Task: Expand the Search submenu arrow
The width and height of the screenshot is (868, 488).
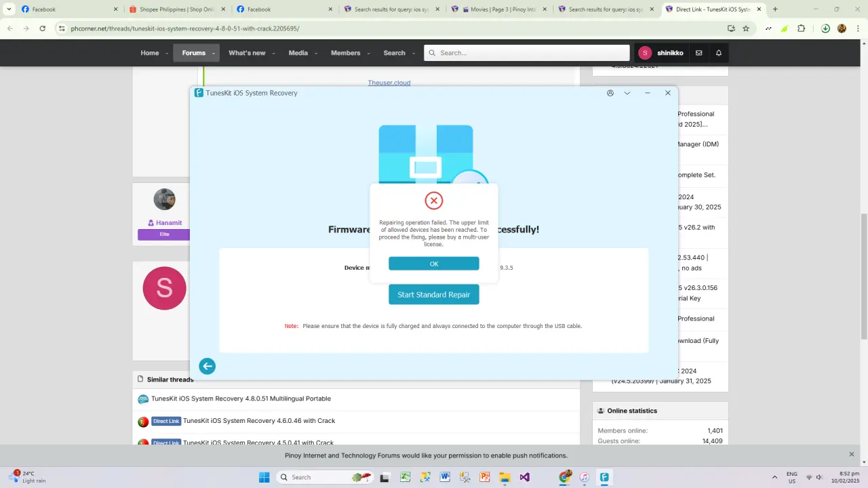Action: 413,54
